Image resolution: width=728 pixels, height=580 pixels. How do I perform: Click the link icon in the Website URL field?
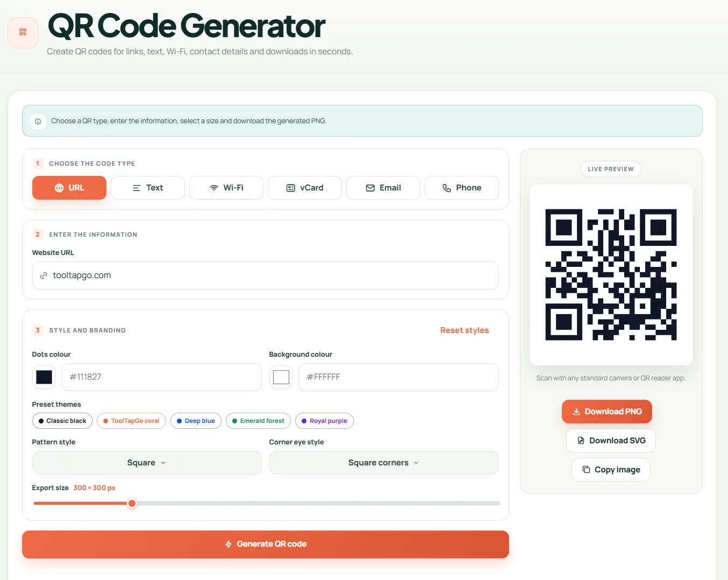click(44, 275)
